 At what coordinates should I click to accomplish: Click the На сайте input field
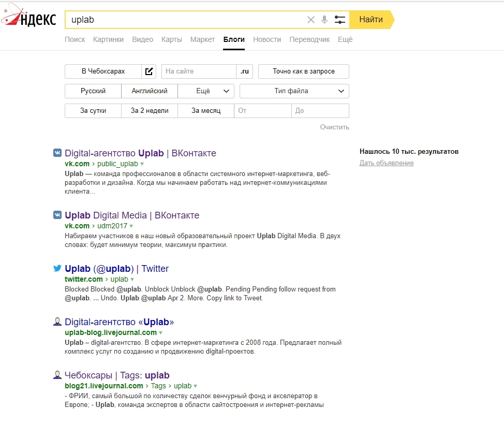coord(199,71)
